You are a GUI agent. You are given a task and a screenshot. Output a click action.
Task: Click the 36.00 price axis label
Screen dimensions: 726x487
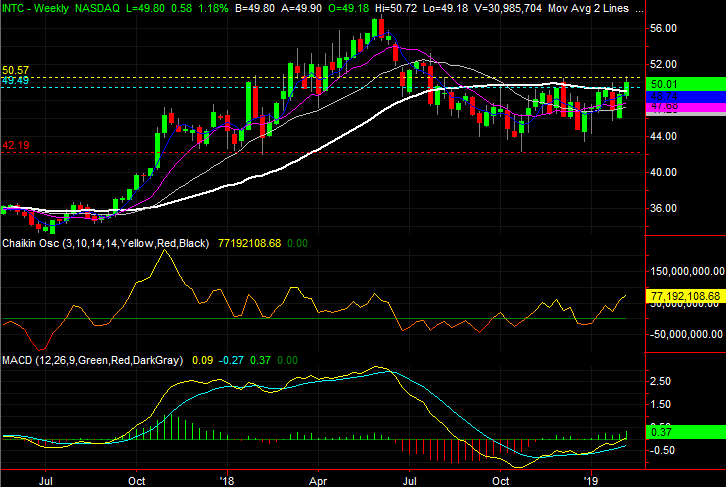click(663, 208)
